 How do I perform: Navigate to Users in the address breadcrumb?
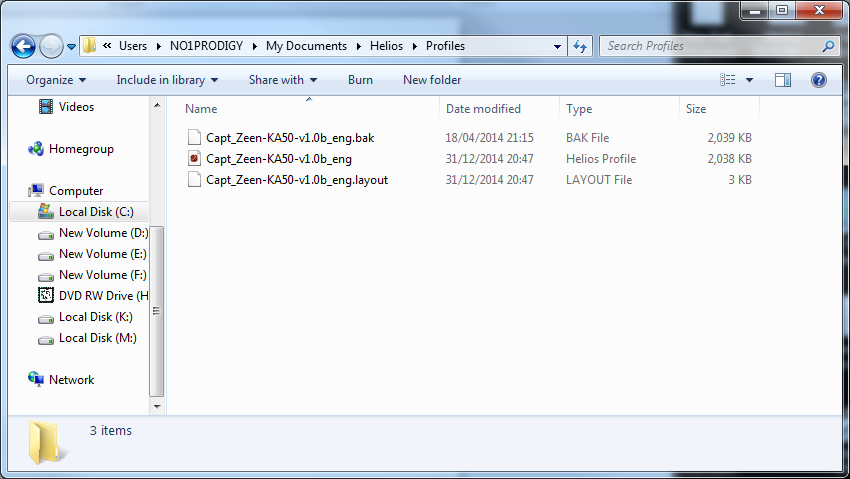pyautogui.click(x=133, y=46)
